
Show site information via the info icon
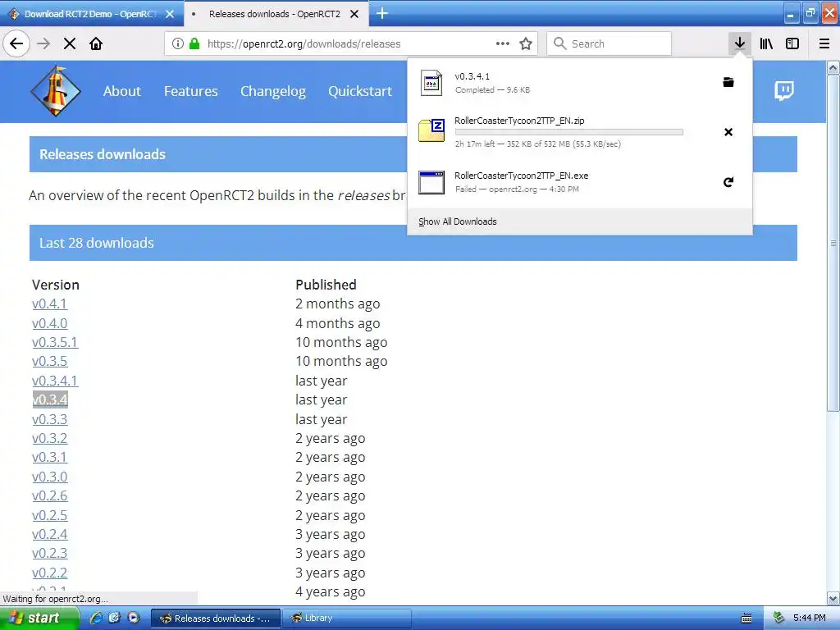178,43
